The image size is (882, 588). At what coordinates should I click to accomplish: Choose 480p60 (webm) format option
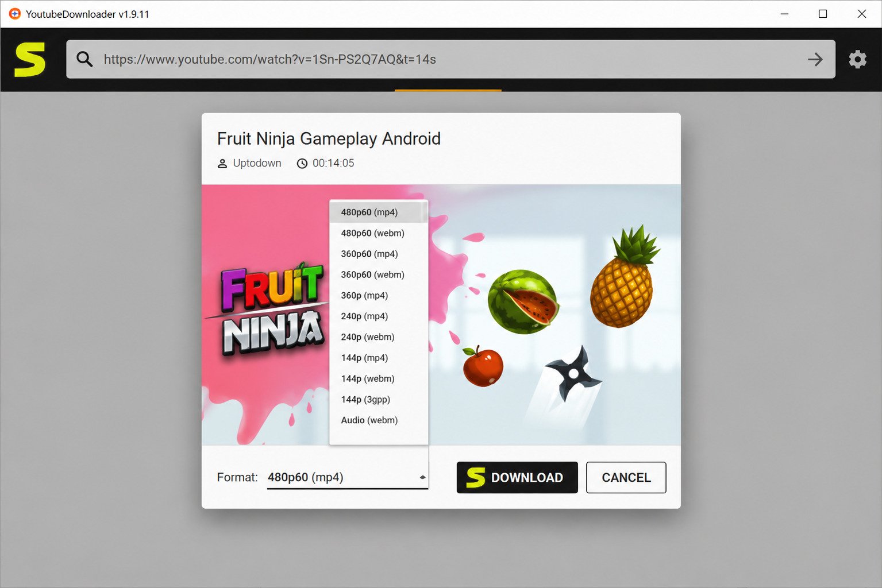(379, 233)
